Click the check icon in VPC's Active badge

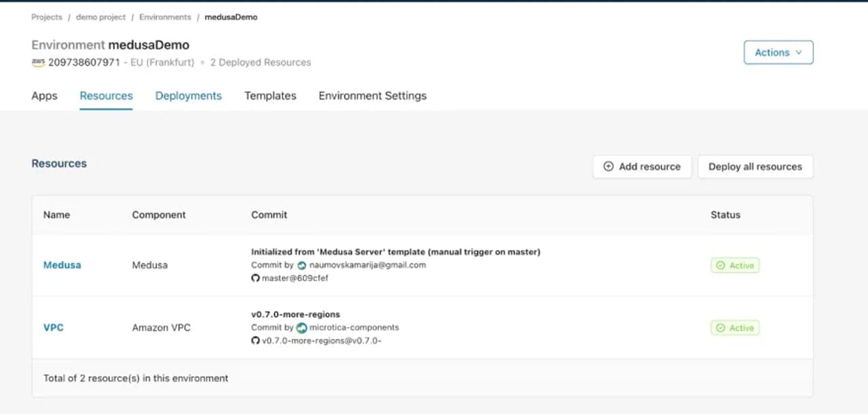click(721, 328)
